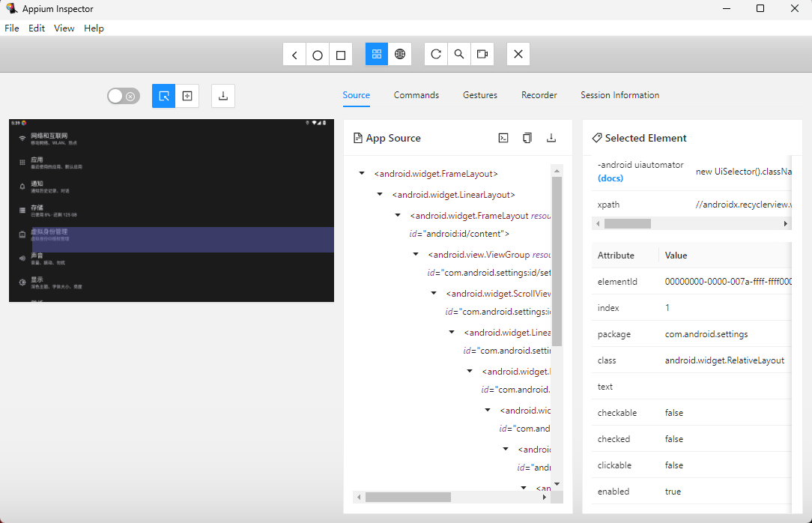The width and height of the screenshot is (812, 523).
Task: Refresh the source and screenshot
Action: pyautogui.click(x=435, y=54)
